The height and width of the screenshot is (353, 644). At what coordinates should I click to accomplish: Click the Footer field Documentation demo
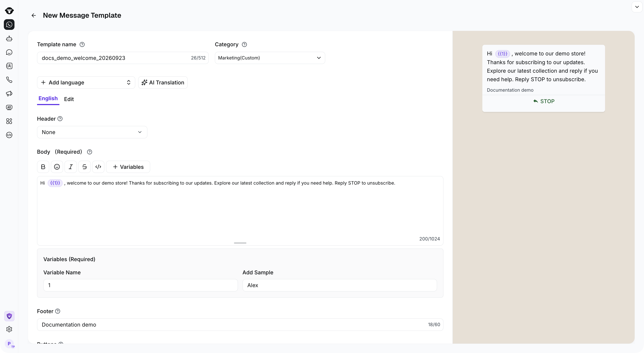(x=240, y=325)
